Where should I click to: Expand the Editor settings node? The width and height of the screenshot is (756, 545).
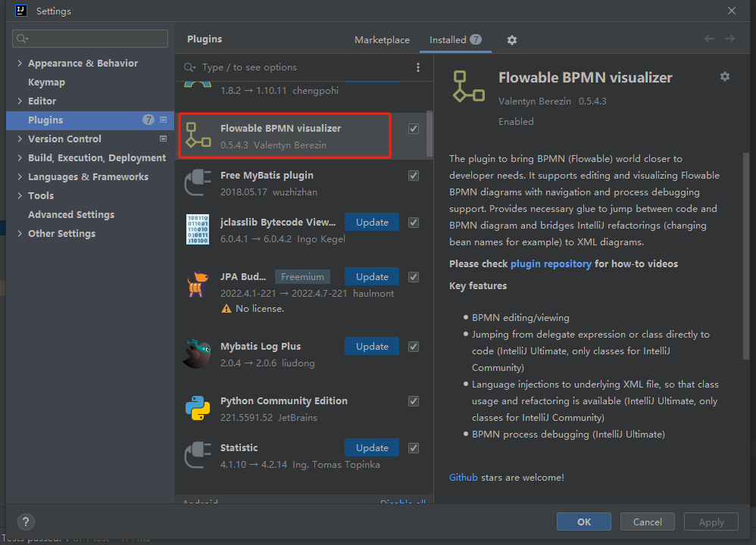[20, 101]
